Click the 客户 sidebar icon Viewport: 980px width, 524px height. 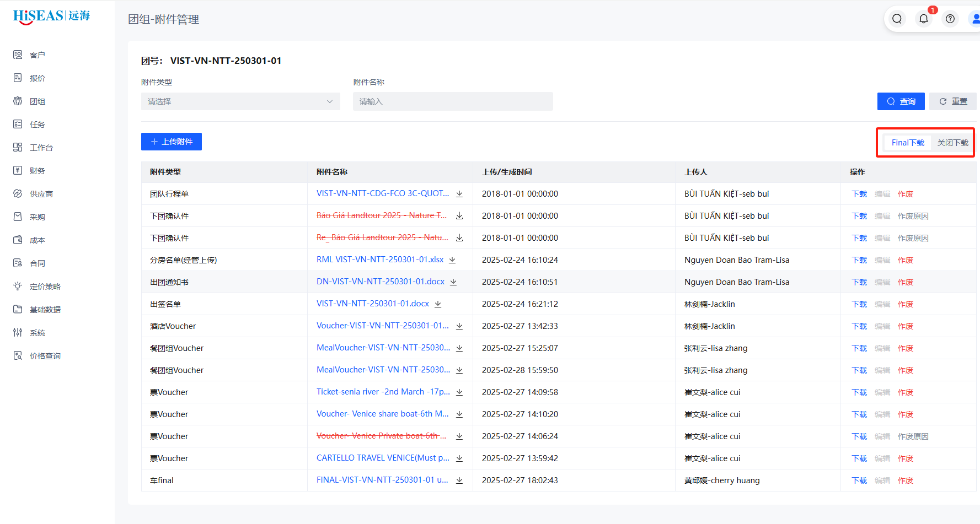[18, 55]
